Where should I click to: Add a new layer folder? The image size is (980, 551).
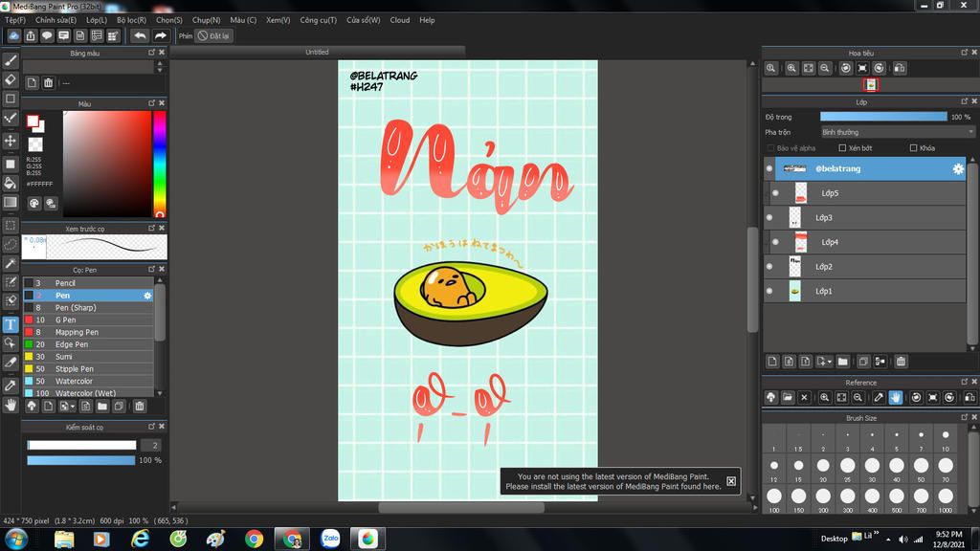click(842, 361)
